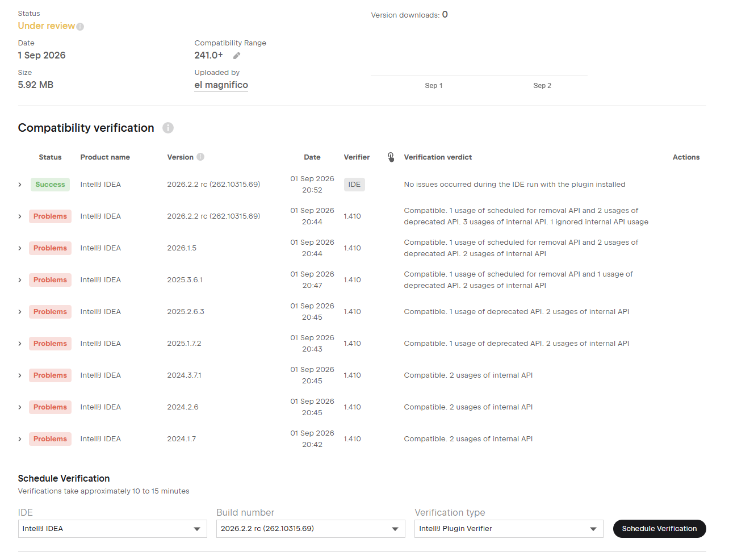This screenshot has height=560, width=729.
Task: Click the IDE verifier tag in the Success row
Action: point(354,185)
